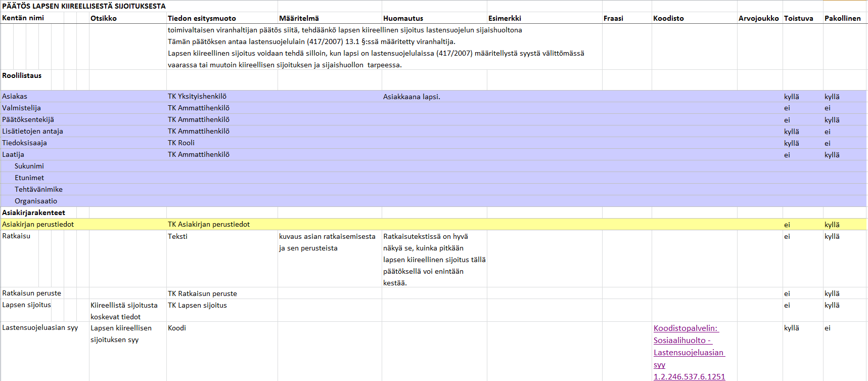The width and height of the screenshot is (868, 381).
Task: Click the 'Toistuva' column header
Action: pyautogui.click(x=798, y=18)
